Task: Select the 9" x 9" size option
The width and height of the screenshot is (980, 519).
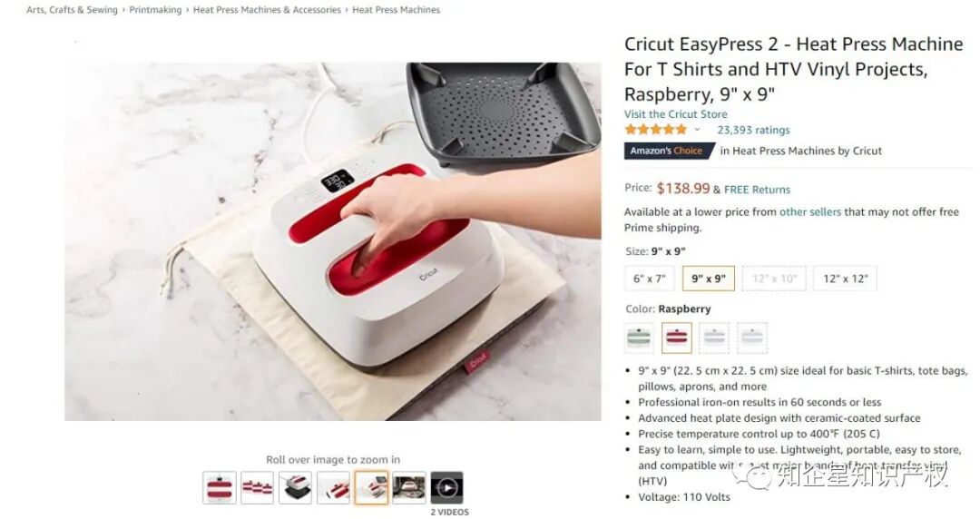Action: [x=708, y=279]
